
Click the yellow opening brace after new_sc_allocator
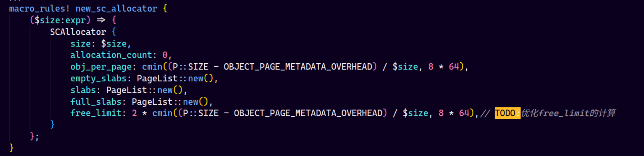(x=165, y=9)
